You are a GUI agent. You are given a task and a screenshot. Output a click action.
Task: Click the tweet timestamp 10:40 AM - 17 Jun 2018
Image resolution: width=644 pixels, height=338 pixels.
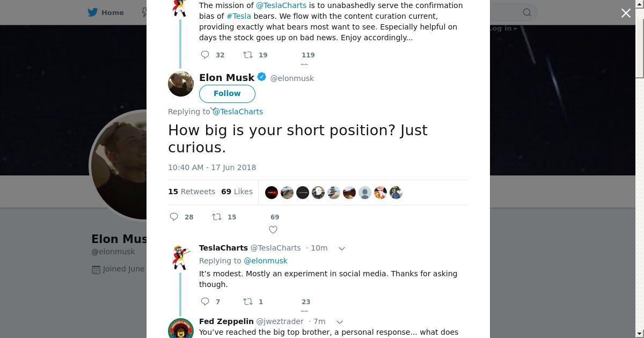pyautogui.click(x=212, y=167)
